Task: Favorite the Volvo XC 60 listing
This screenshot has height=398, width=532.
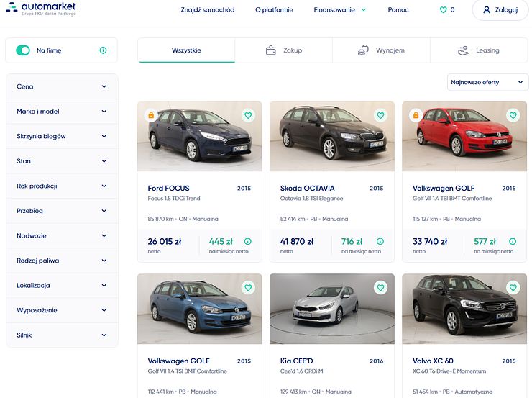Action: point(513,287)
